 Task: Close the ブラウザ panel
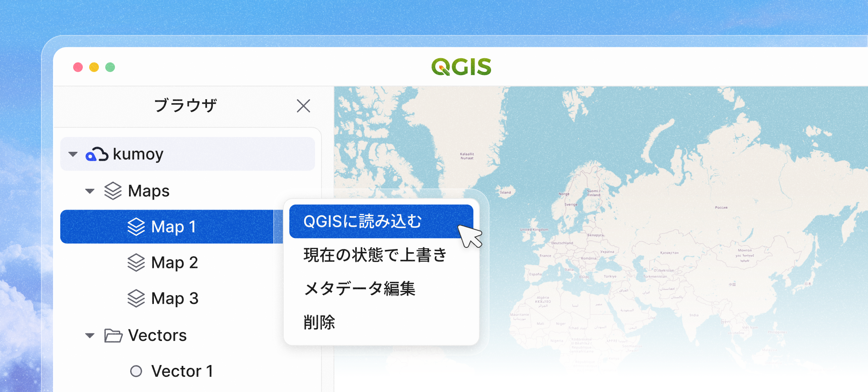click(x=303, y=106)
